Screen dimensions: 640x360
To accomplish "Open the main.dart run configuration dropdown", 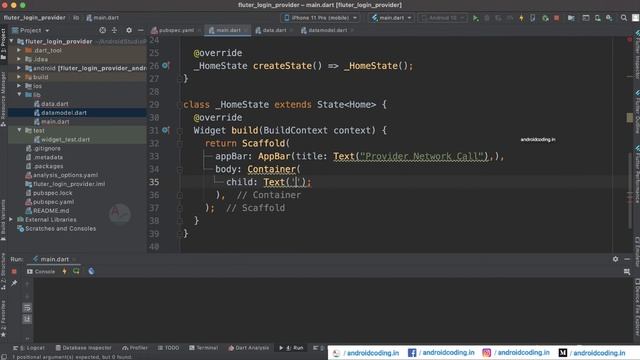I will [x=391, y=18].
